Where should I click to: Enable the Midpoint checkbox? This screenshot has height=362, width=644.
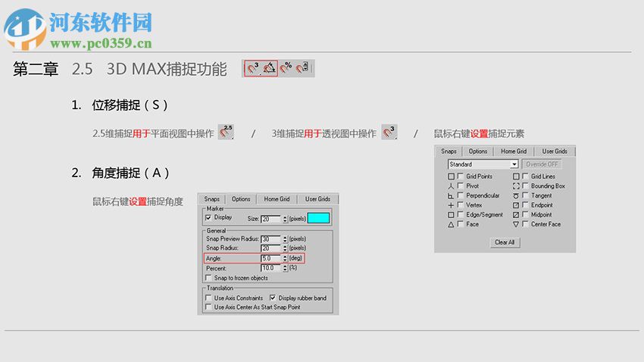pos(525,214)
